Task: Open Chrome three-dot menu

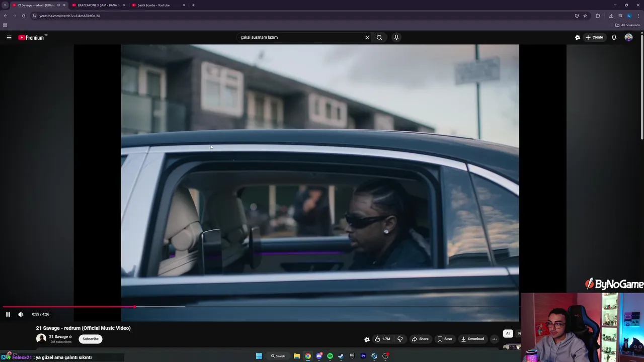Action: click(638, 16)
